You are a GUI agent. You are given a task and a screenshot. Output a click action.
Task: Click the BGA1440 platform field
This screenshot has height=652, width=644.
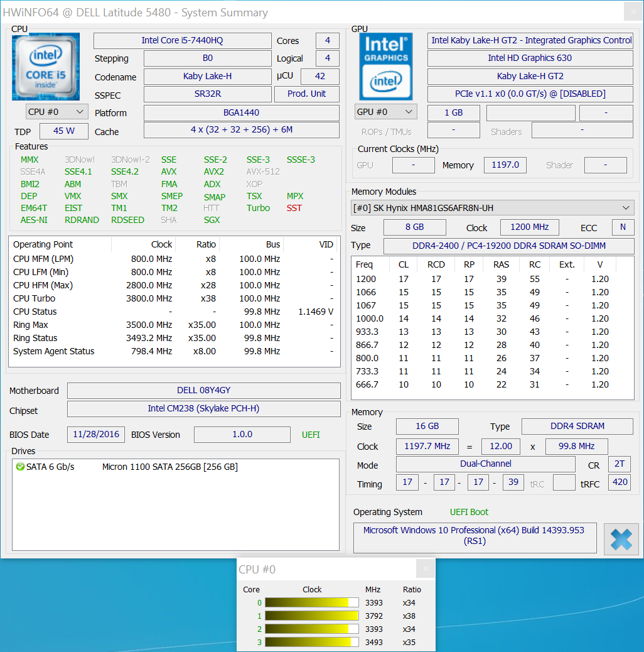[x=242, y=112]
